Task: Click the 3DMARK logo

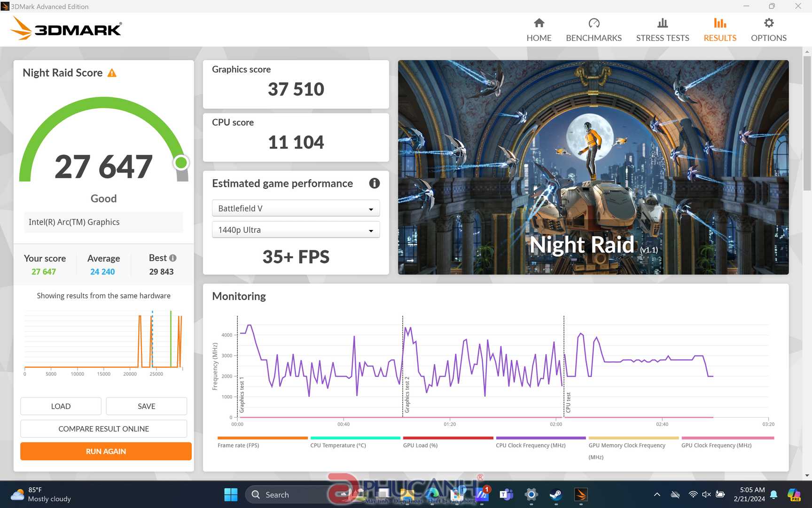Action: (x=66, y=28)
